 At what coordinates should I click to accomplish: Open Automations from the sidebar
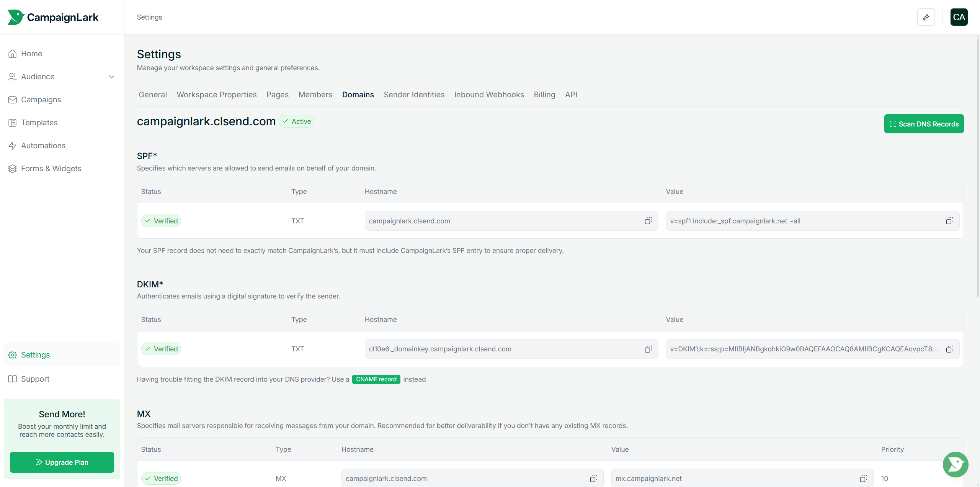click(x=43, y=146)
